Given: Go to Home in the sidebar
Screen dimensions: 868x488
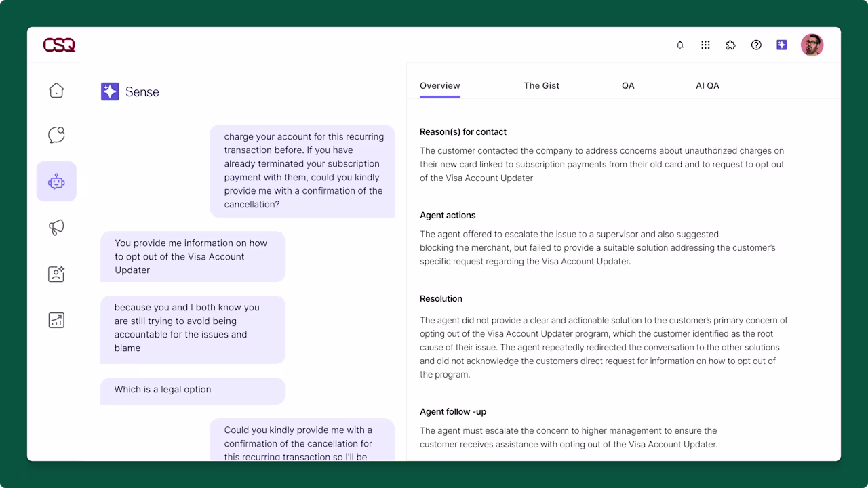Looking at the screenshot, I should [56, 90].
